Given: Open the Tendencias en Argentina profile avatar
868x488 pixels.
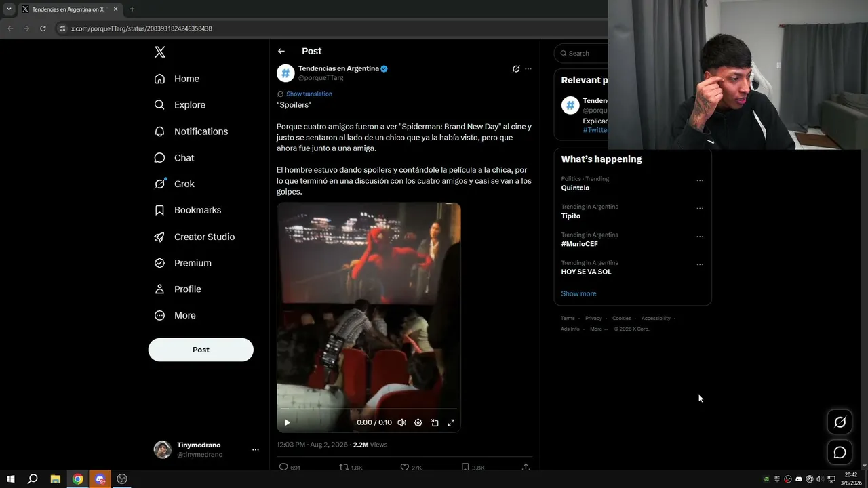Looking at the screenshot, I should tap(285, 73).
